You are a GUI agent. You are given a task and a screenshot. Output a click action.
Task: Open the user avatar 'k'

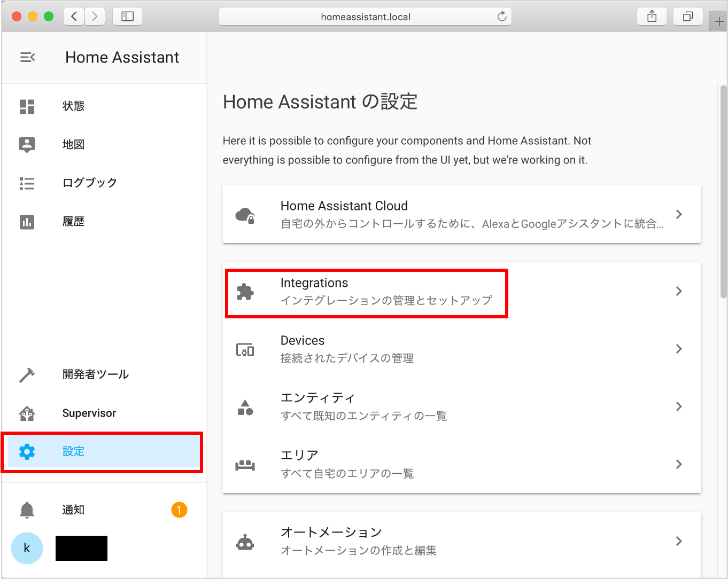coord(27,548)
